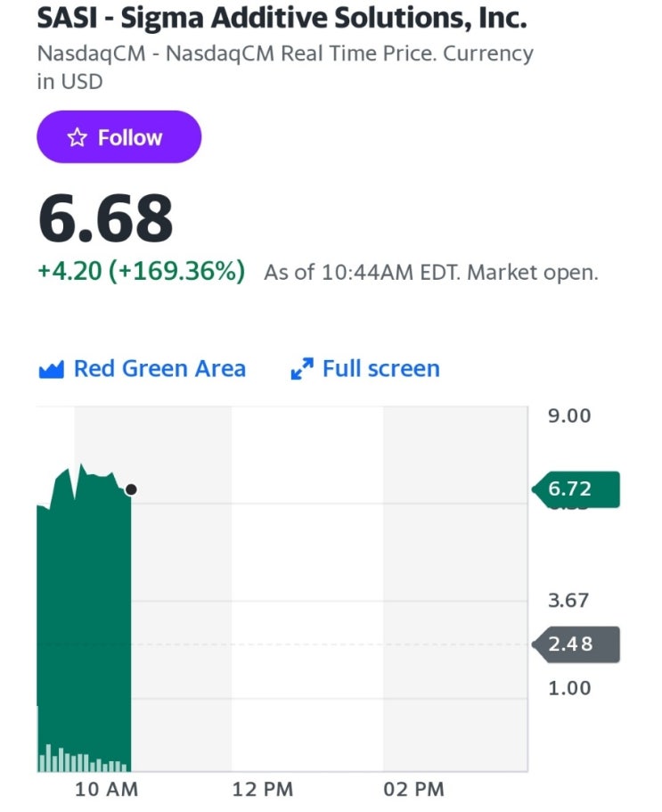Image resolution: width=662 pixels, height=812 pixels.
Task: Click the black current-price dot on chart
Action: click(x=132, y=489)
